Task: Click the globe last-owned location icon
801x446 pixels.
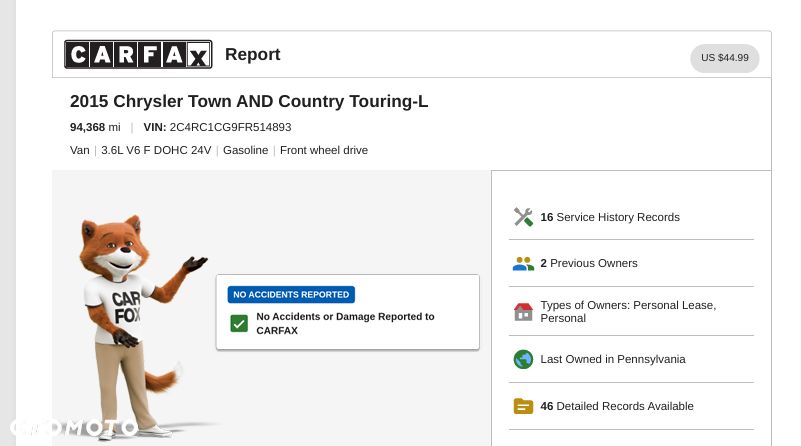Action: pos(523,359)
